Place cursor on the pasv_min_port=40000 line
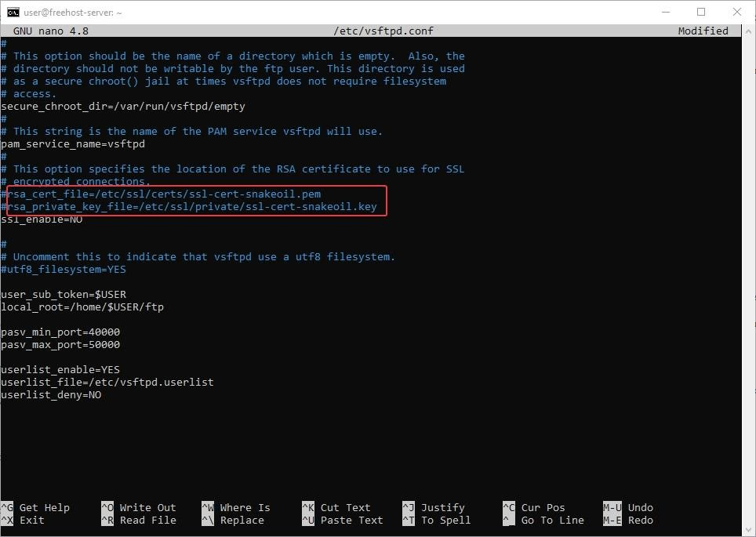756x537 pixels. pyautogui.click(x=60, y=332)
